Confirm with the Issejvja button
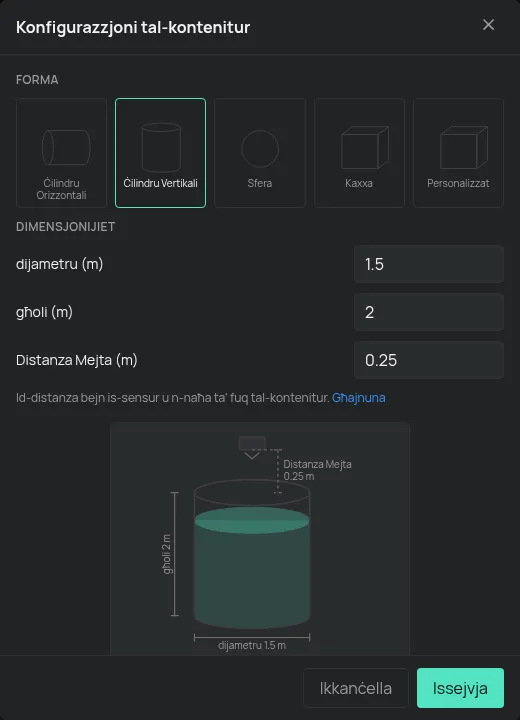Viewport: 520px width, 720px height. (x=460, y=688)
